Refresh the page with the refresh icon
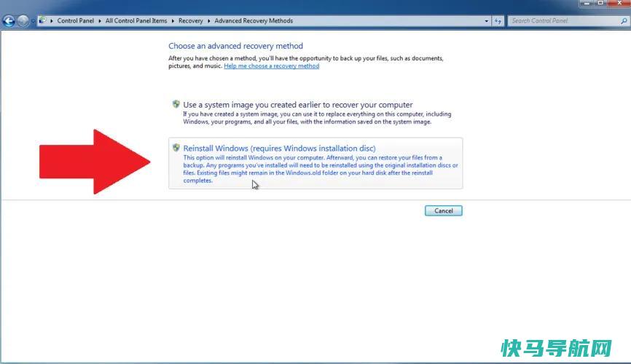 498,21
